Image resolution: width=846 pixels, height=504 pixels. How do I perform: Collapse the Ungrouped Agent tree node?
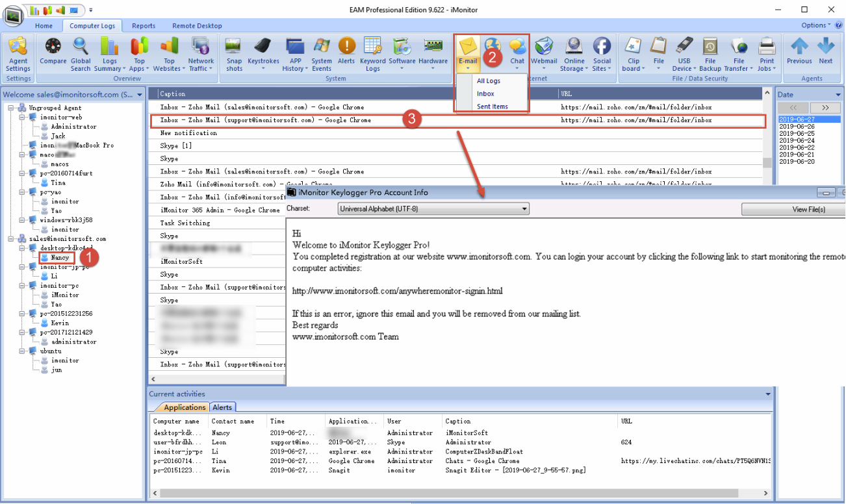pos(12,108)
